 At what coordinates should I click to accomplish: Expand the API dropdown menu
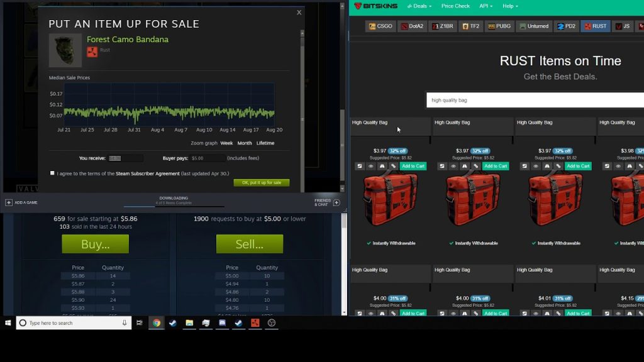(x=486, y=6)
